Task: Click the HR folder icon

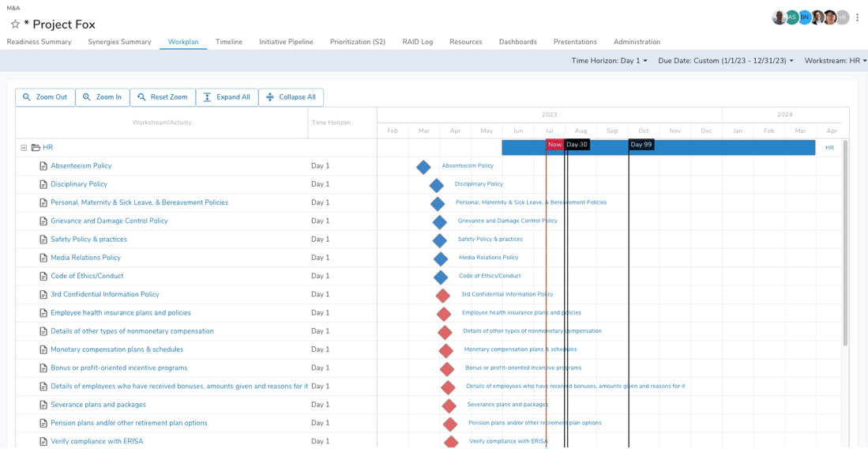Action: (x=36, y=148)
